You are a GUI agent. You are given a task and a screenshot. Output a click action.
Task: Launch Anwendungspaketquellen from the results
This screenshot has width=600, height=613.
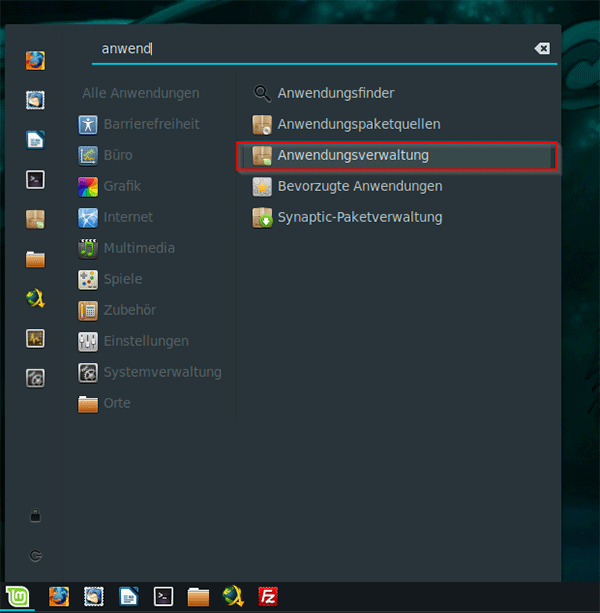[x=358, y=124]
